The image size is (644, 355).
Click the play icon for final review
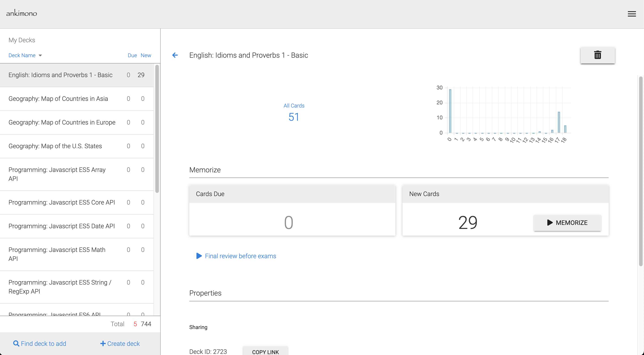coord(199,256)
